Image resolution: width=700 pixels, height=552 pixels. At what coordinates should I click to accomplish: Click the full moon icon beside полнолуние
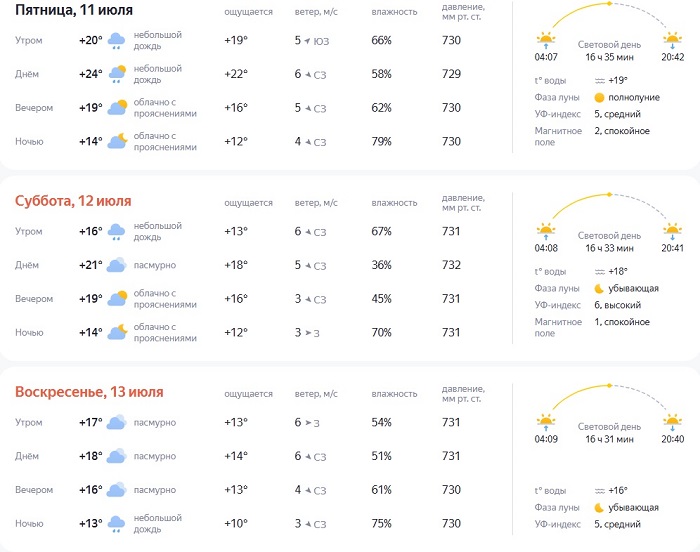pyautogui.click(x=600, y=98)
